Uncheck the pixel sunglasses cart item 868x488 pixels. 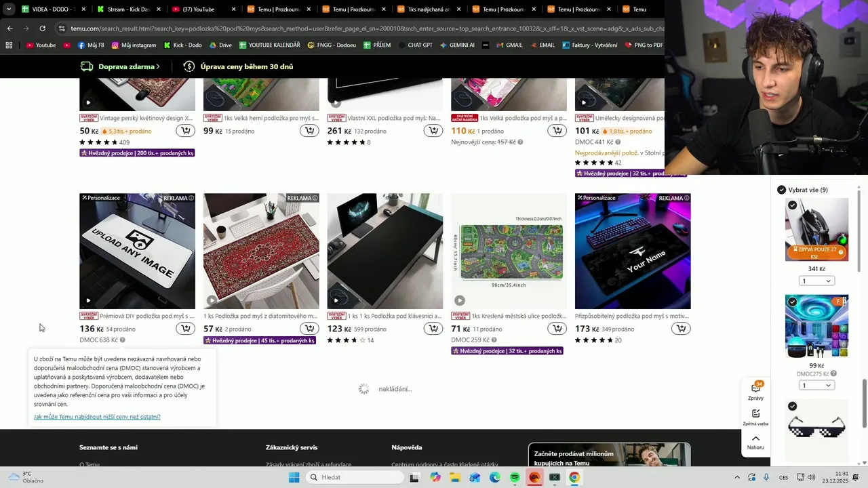792,406
